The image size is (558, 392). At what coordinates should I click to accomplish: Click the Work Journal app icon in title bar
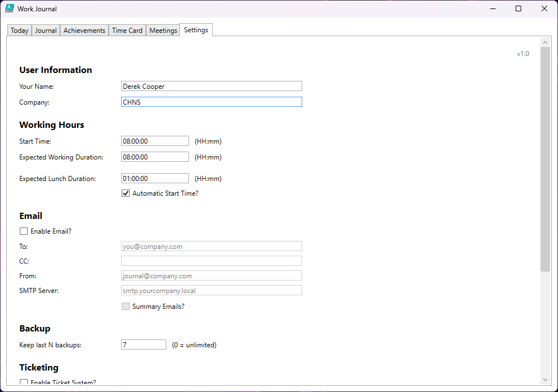10,8
